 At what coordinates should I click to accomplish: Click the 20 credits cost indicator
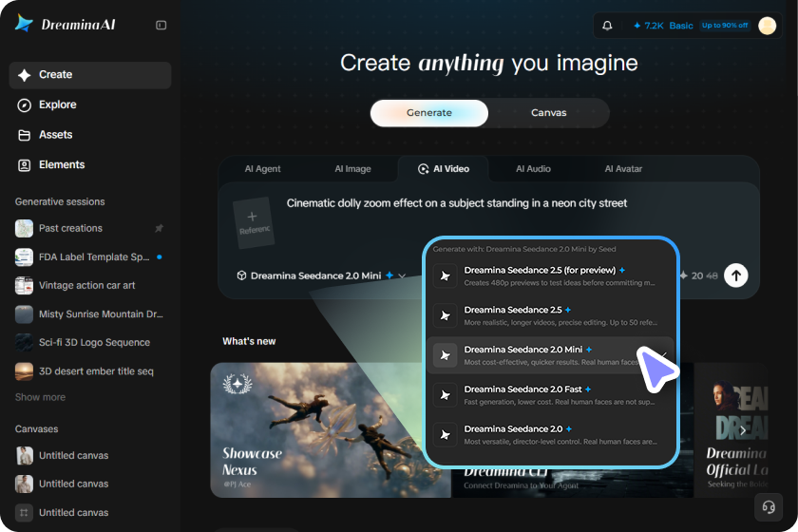coord(698,275)
